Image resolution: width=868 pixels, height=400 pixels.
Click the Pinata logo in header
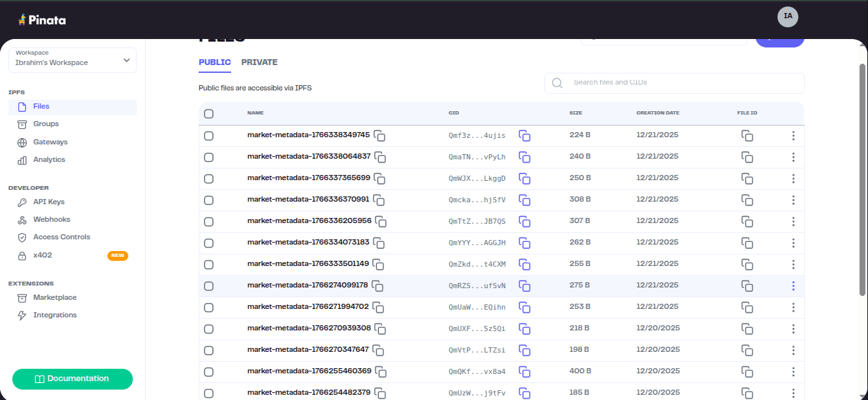[42, 20]
